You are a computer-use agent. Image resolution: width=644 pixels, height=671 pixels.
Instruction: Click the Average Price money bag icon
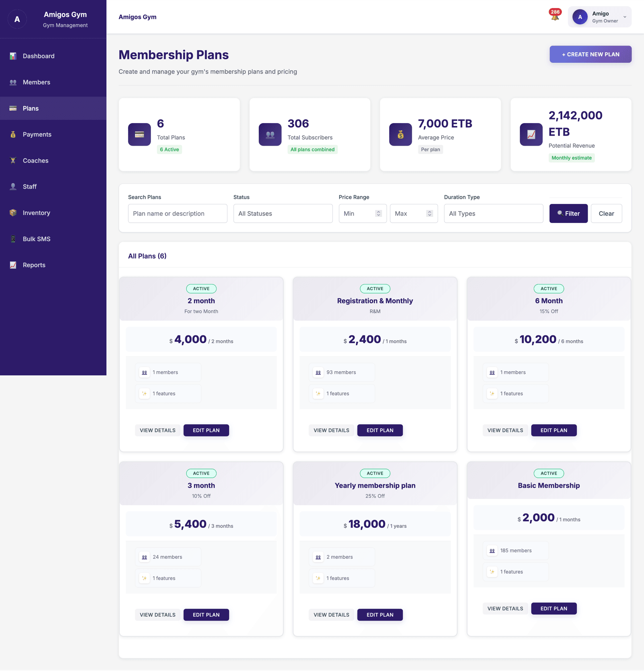(400, 134)
